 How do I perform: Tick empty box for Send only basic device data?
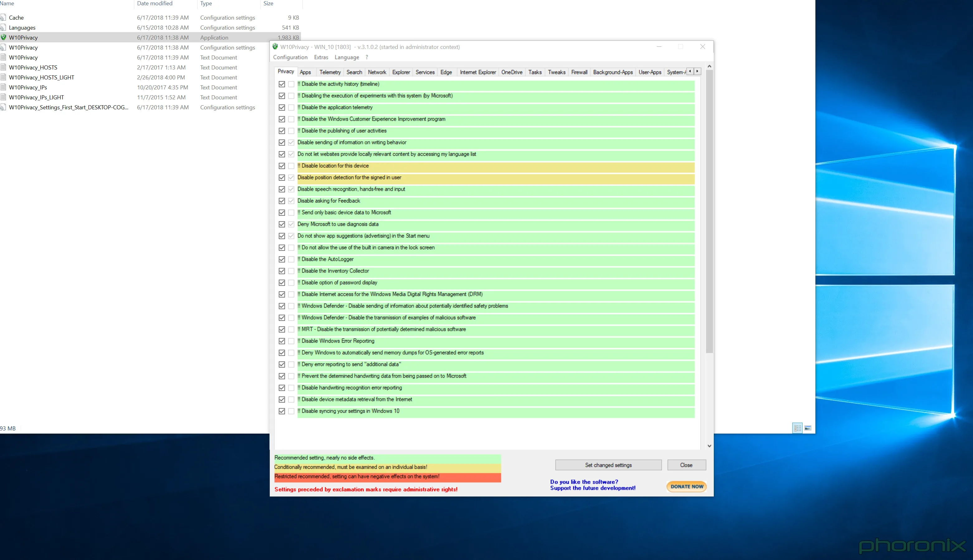tap(291, 212)
